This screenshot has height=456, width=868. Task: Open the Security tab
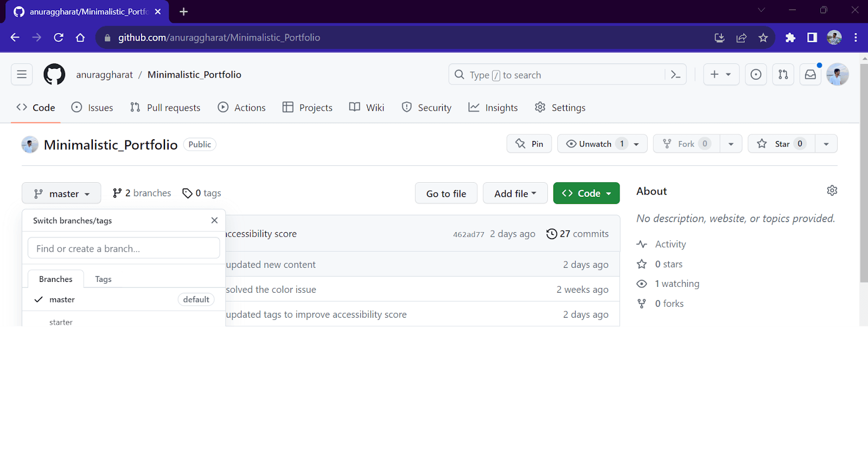point(426,107)
